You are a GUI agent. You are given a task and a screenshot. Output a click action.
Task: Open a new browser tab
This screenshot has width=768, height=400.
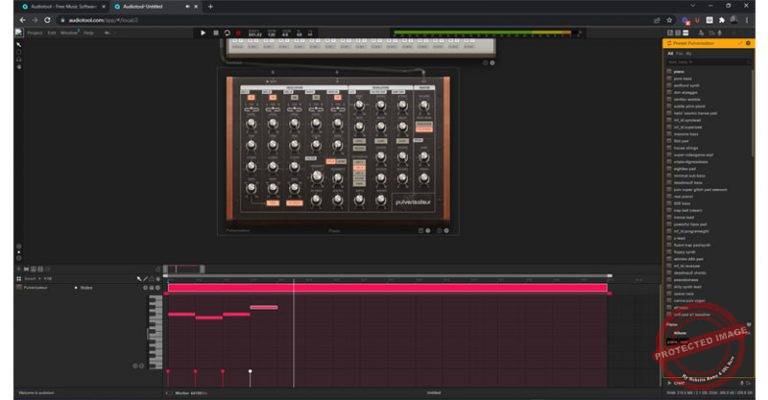(x=210, y=6)
